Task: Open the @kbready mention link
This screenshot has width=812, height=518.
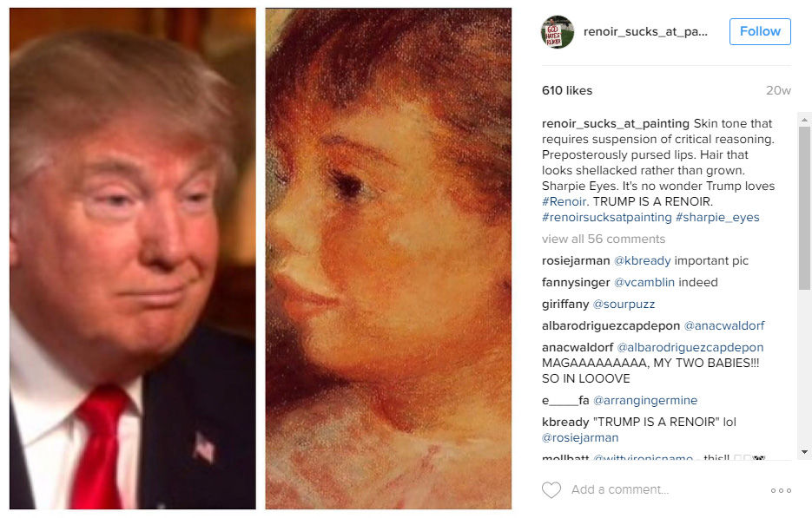Action: tap(642, 261)
